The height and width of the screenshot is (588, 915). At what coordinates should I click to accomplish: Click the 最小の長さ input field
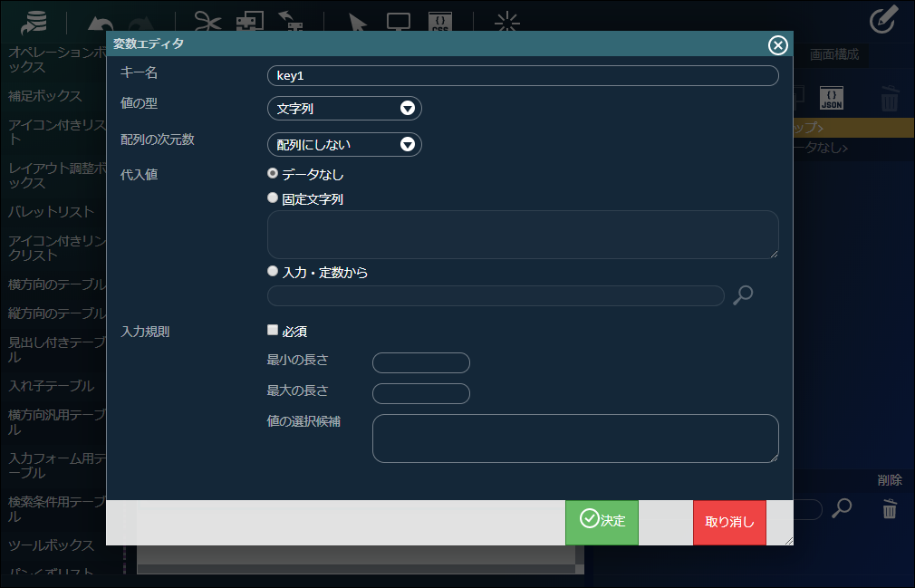421,362
